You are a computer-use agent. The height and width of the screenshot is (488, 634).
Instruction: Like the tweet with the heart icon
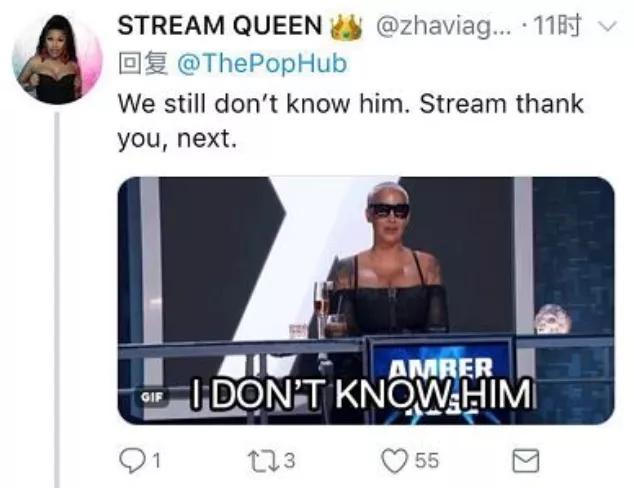coord(395,461)
